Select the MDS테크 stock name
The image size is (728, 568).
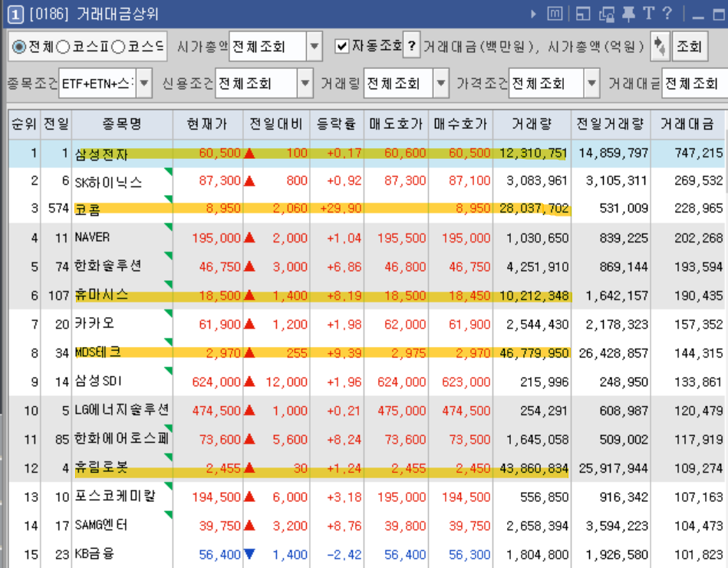pos(98,352)
